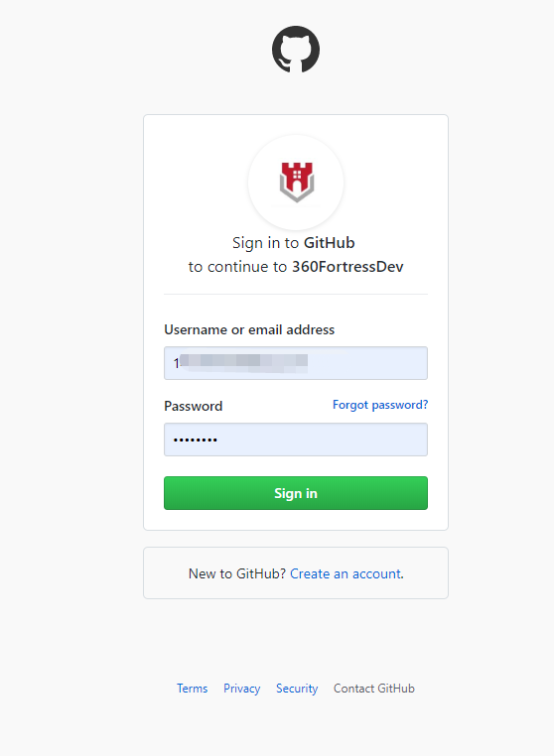Screen dimensions: 554x756
Task: Focus the Username or email address field
Action: 296,363
